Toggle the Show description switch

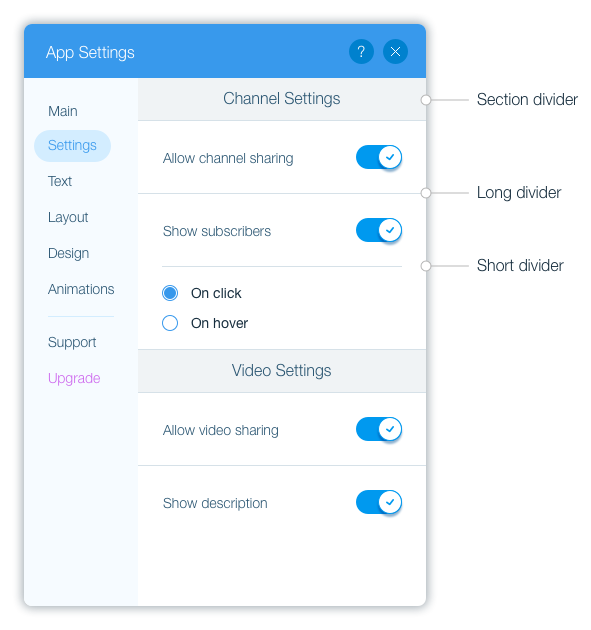point(379,502)
